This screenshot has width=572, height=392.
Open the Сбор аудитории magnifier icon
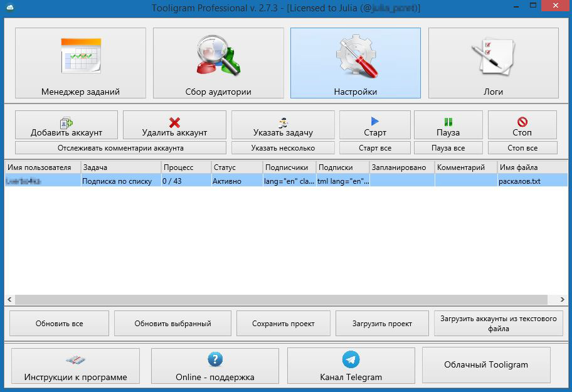[218, 55]
